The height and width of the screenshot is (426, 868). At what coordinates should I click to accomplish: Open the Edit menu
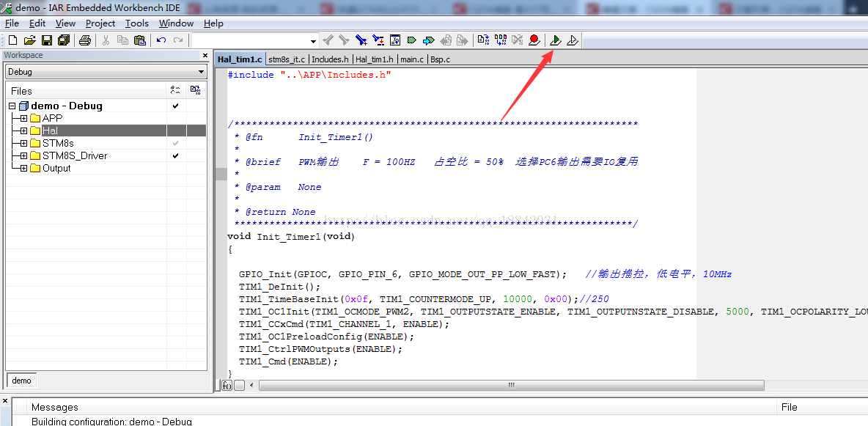(x=37, y=23)
